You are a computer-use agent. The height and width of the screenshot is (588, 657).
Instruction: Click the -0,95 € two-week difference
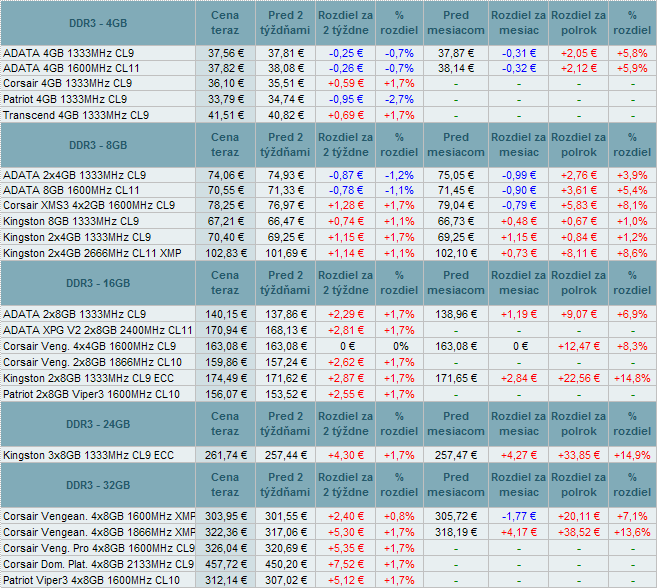[x=346, y=99]
